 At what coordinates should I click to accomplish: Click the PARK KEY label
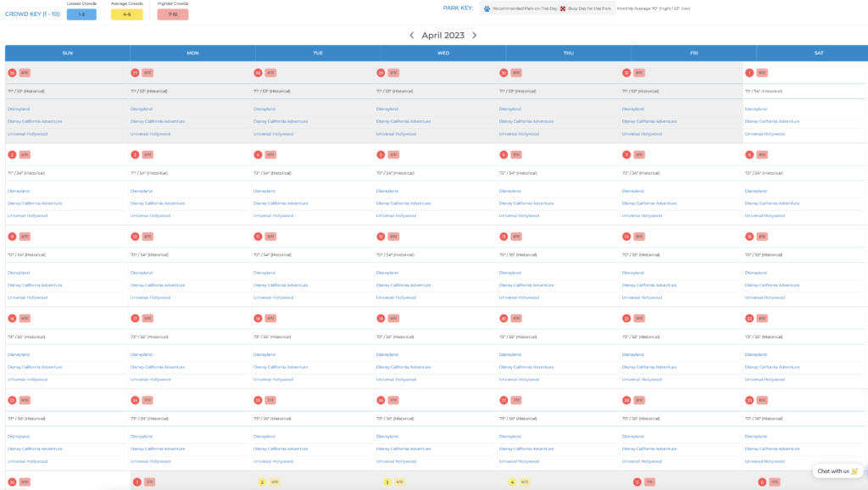click(458, 8)
